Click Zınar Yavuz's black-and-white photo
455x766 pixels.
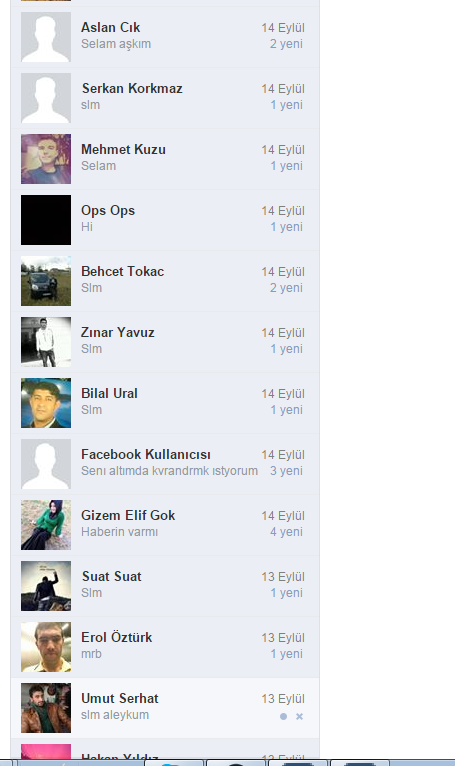pos(46,342)
